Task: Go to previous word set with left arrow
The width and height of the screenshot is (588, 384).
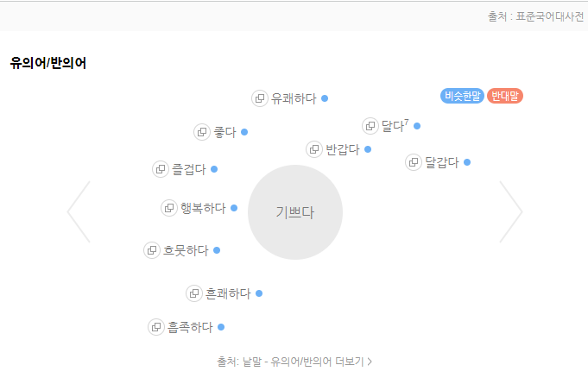Action: 79,212
